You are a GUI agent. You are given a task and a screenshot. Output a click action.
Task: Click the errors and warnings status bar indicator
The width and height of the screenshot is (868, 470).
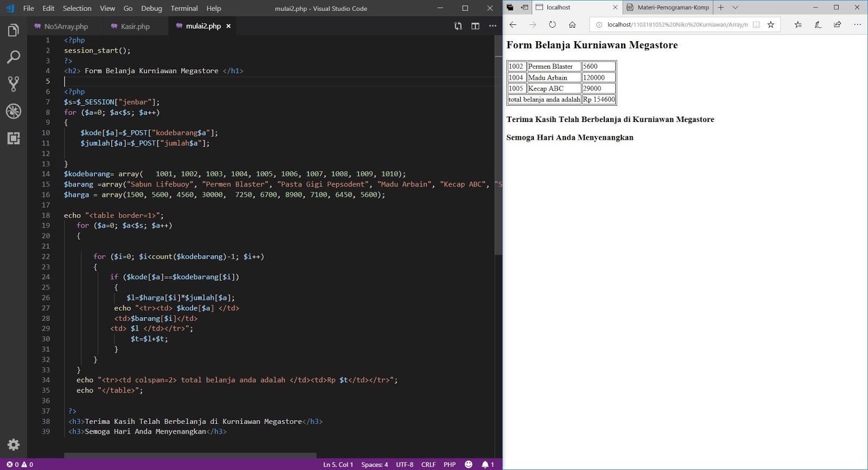pos(20,465)
